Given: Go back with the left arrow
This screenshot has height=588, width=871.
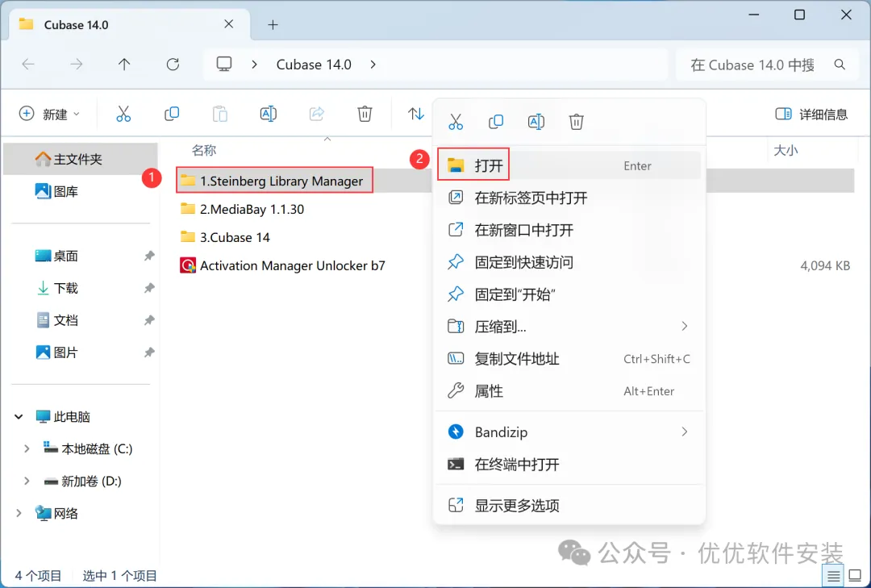Looking at the screenshot, I should [x=28, y=65].
